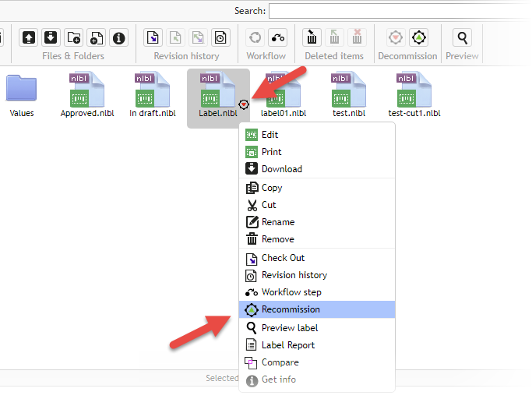
Task: Click the download file toolbar icon
Action: click(x=51, y=37)
